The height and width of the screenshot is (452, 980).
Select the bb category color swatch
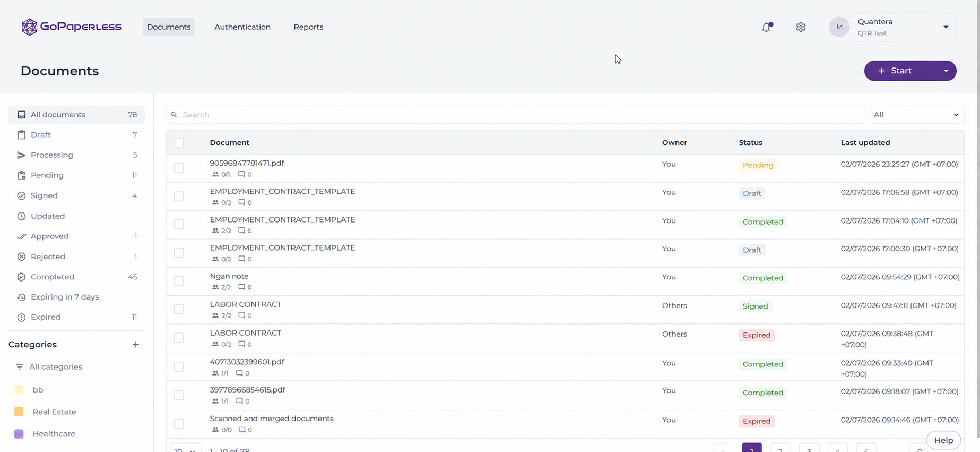(19, 390)
